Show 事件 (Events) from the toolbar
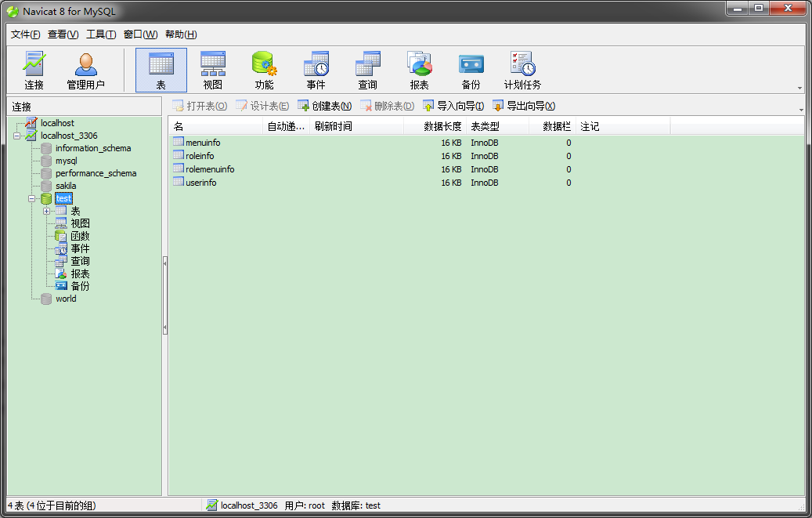 (316, 71)
